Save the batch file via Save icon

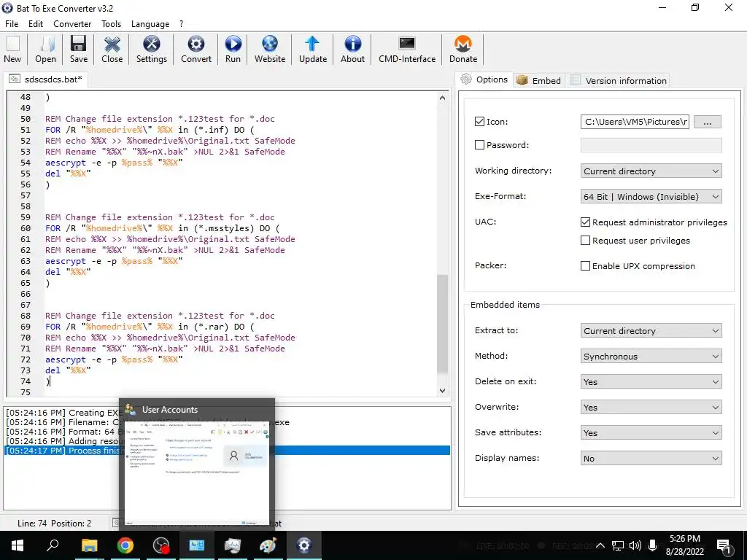coord(79,50)
